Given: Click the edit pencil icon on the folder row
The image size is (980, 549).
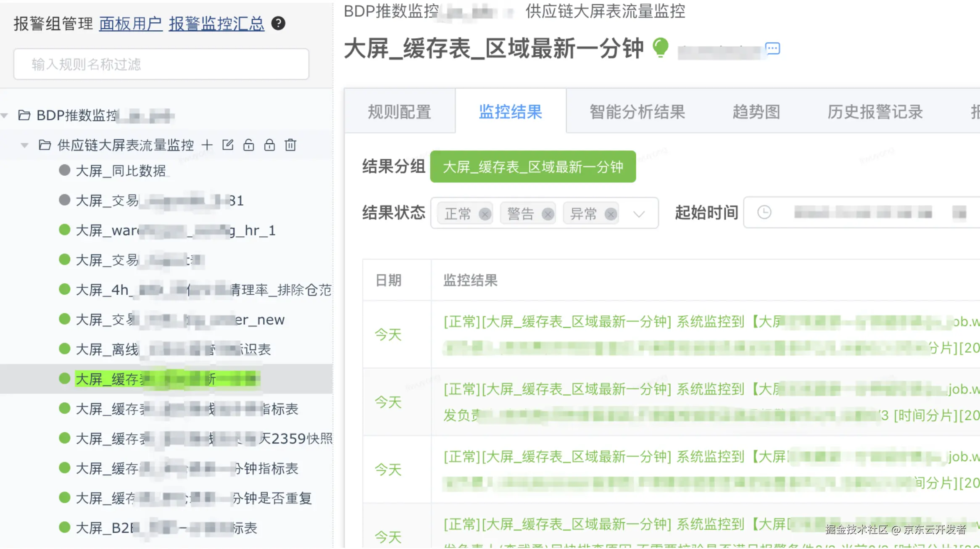Looking at the screenshot, I should tap(228, 145).
